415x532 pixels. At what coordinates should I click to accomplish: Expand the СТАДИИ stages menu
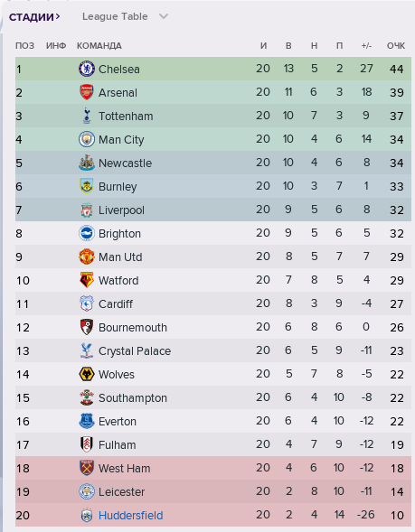34,16
